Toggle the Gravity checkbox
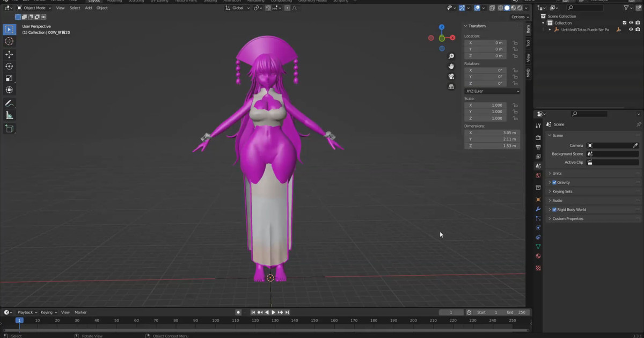The height and width of the screenshot is (338, 644). pyautogui.click(x=554, y=182)
